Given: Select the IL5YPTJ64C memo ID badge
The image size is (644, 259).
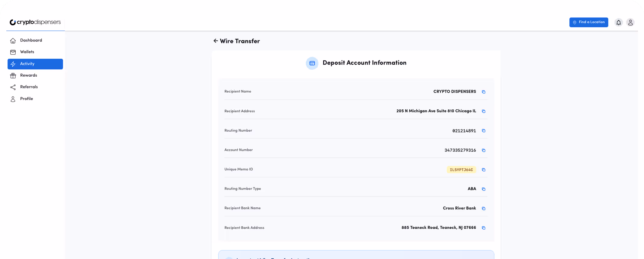Looking at the screenshot, I should coord(461,170).
